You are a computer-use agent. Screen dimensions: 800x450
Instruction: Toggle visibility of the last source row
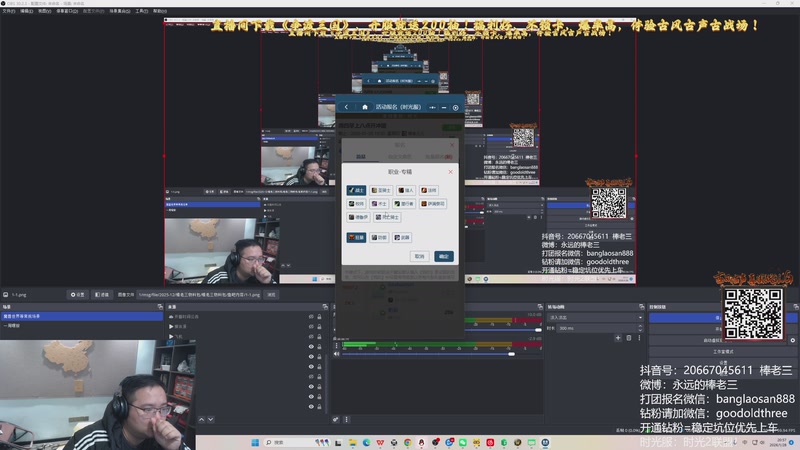point(311,407)
